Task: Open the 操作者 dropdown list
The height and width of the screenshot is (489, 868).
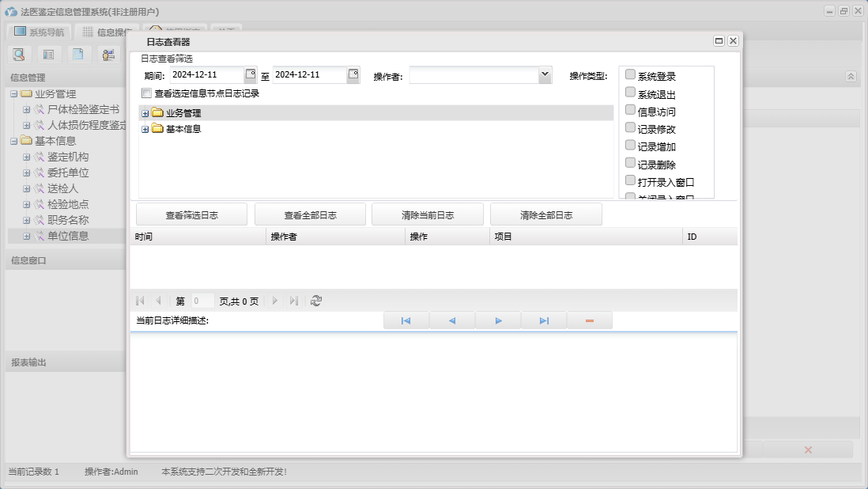Action: coord(545,75)
